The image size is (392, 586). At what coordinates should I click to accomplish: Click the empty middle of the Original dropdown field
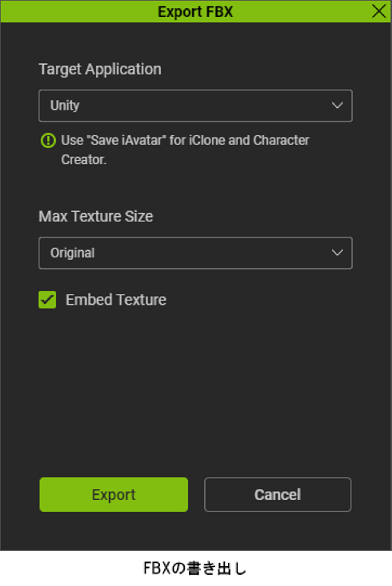pyautogui.click(x=196, y=253)
